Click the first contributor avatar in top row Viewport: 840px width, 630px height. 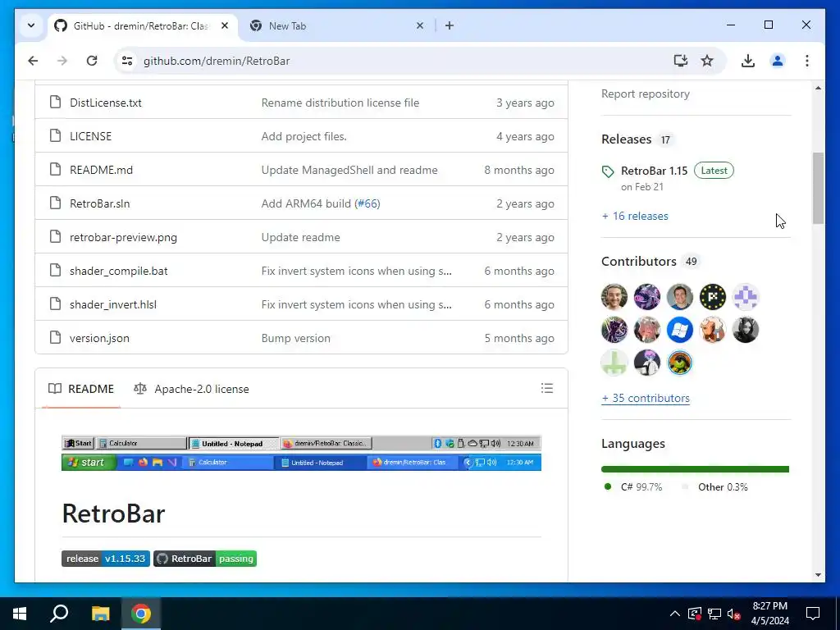click(614, 297)
